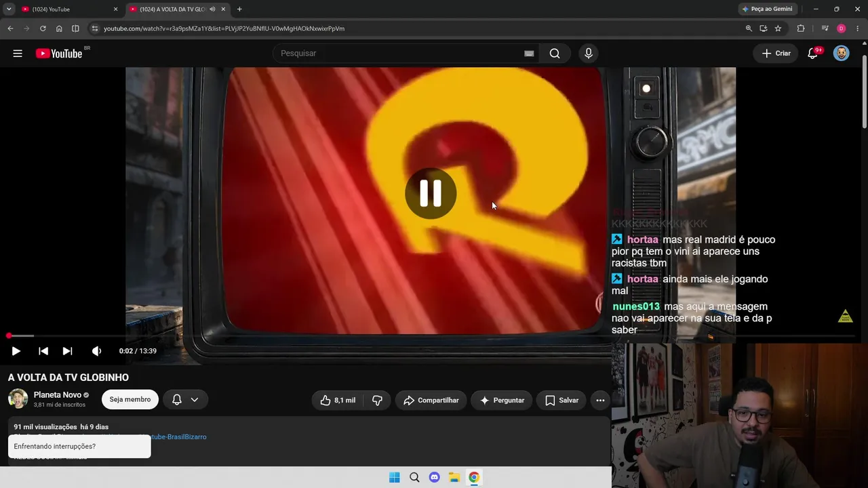Open Discord from the taskbar
Image resolution: width=868 pixels, height=488 pixels.
pos(435,478)
